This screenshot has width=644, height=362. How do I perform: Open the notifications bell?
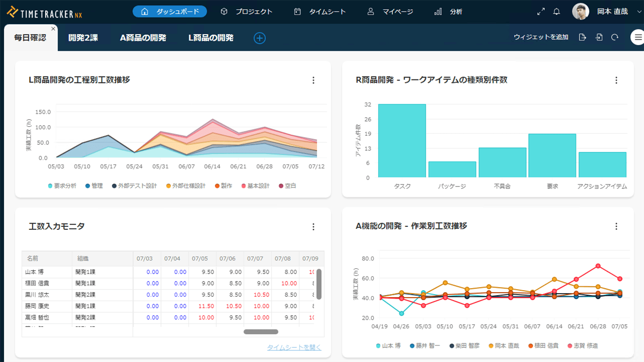(x=556, y=12)
